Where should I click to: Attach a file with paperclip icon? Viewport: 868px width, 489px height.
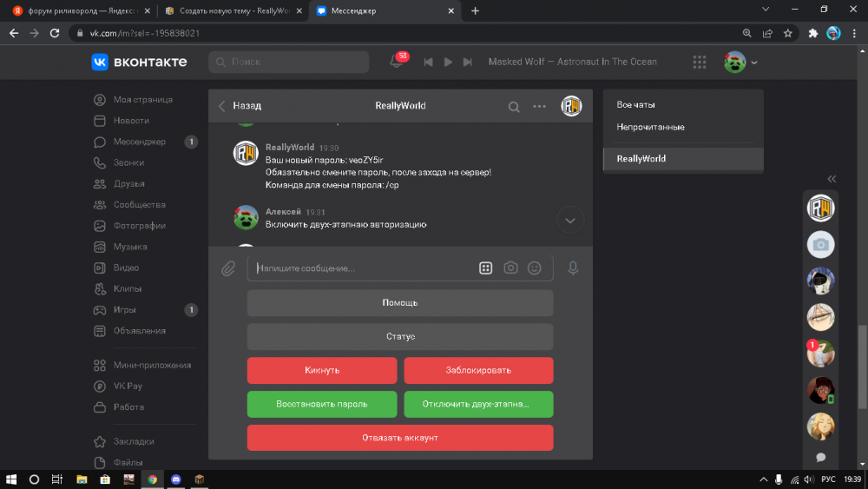click(228, 268)
